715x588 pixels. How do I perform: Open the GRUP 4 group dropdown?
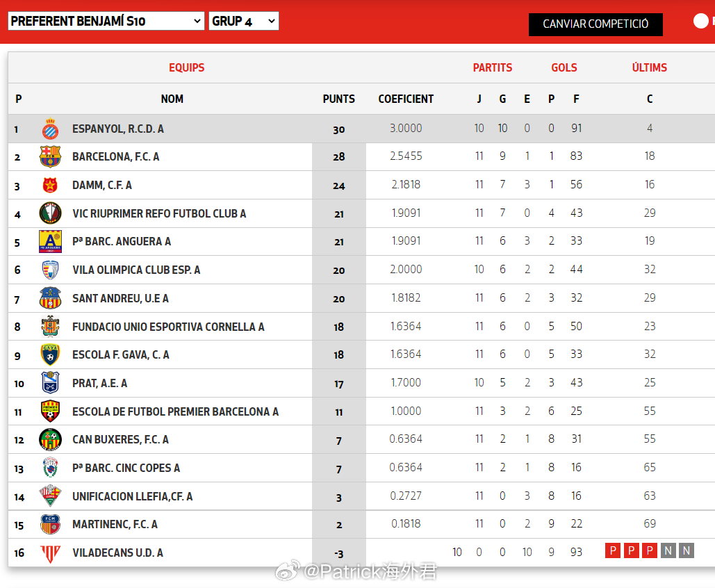[x=244, y=21]
